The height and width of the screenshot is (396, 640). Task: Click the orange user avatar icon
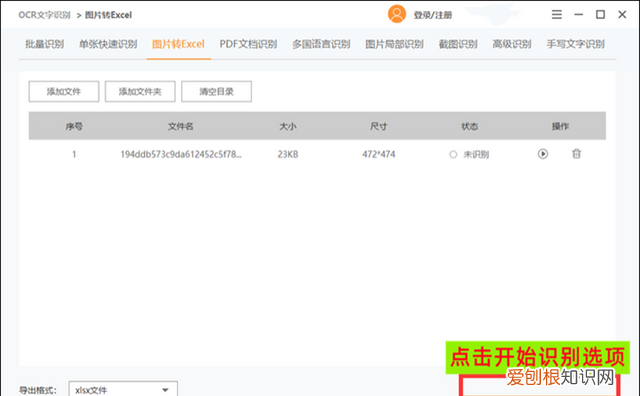point(396,14)
